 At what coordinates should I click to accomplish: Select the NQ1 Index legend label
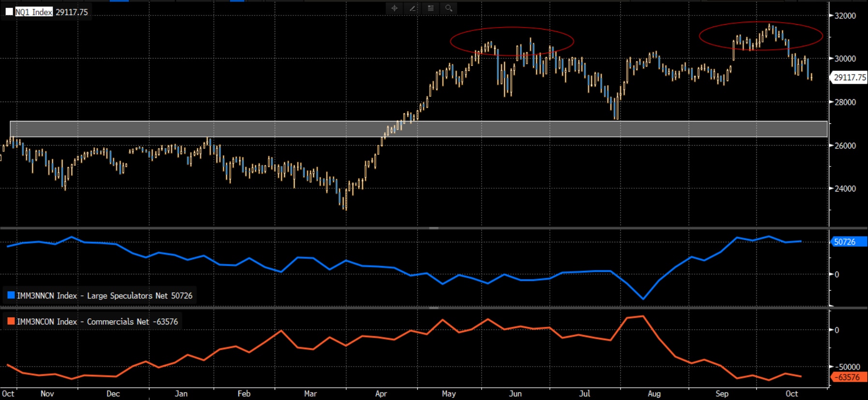(34, 12)
